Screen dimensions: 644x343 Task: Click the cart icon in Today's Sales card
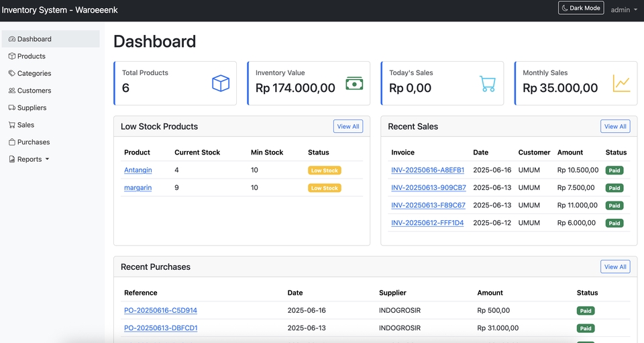(488, 84)
